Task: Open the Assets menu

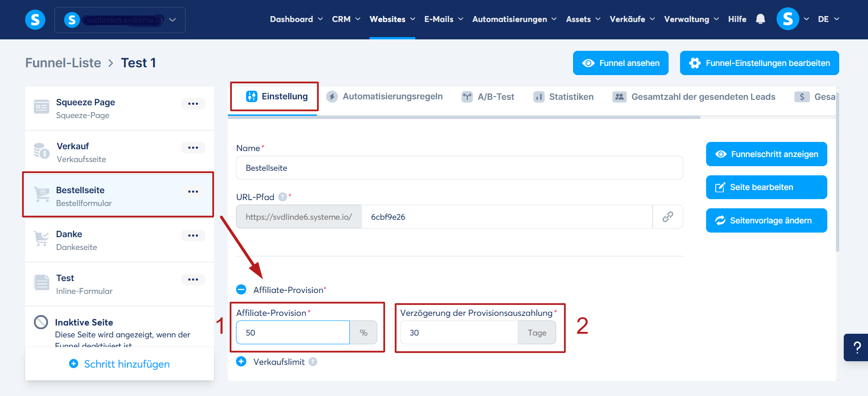Action: click(583, 19)
